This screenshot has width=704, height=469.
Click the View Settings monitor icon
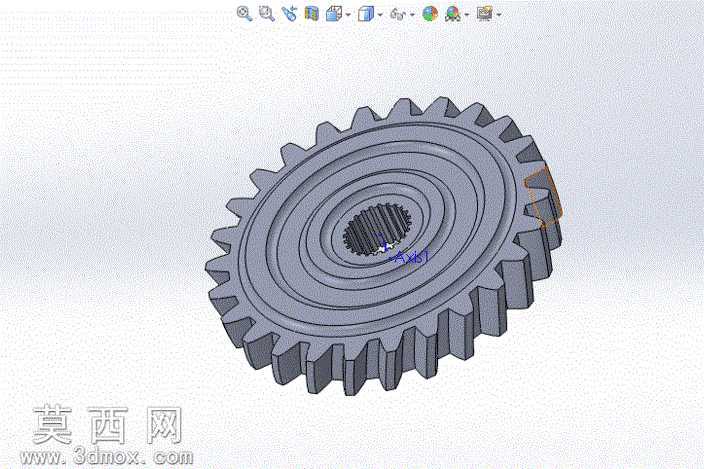tap(484, 13)
